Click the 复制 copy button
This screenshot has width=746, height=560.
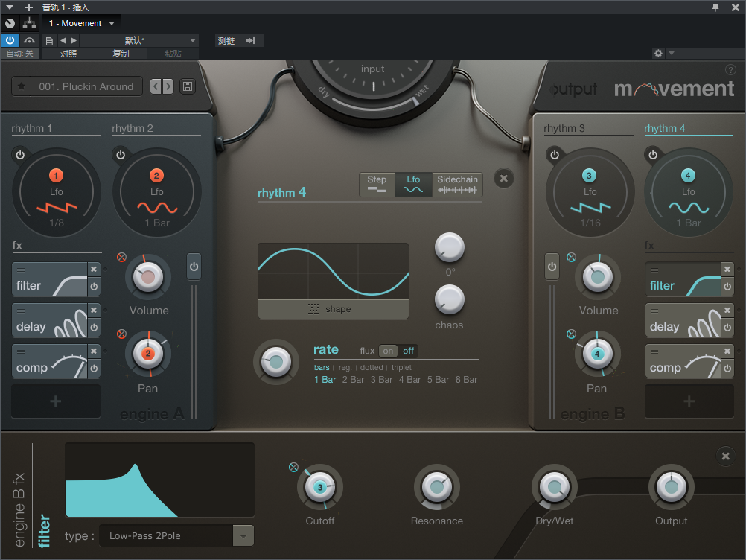click(x=121, y=54)
